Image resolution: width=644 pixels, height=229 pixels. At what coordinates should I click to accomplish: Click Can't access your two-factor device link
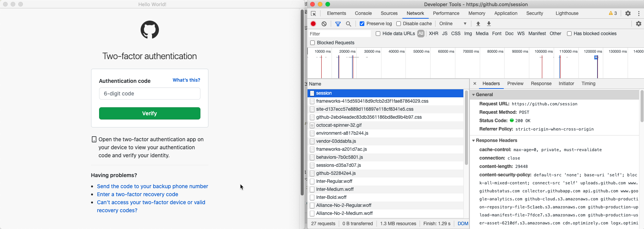[x=151, y=206]
